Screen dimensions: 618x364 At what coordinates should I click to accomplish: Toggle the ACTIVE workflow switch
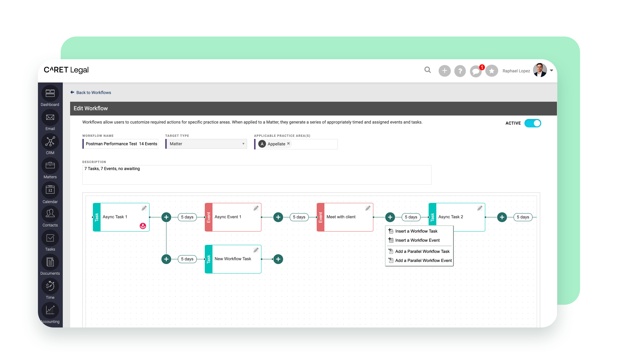(x=533, y=123)
